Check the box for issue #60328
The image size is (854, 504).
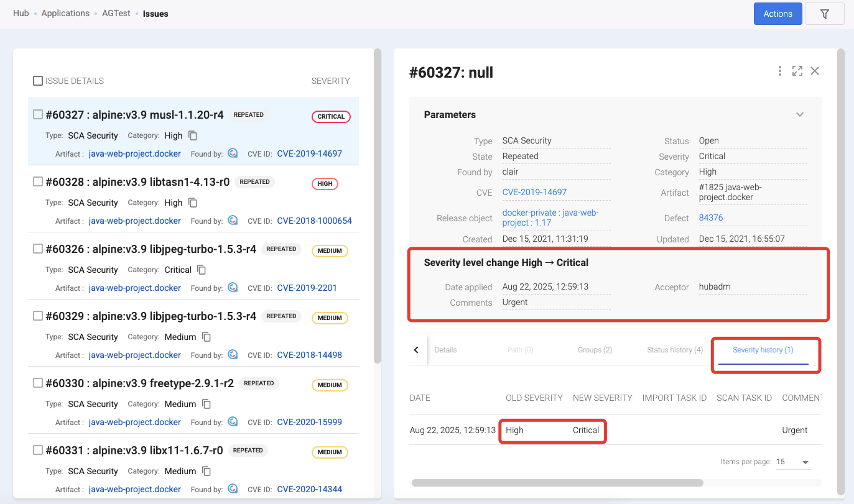point(38,181)
